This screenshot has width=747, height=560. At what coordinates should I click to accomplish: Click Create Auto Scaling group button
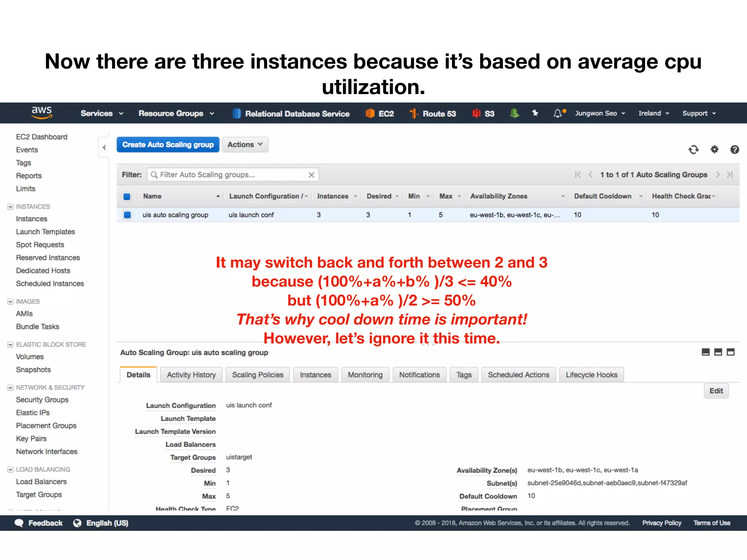(x=168, y=145)
